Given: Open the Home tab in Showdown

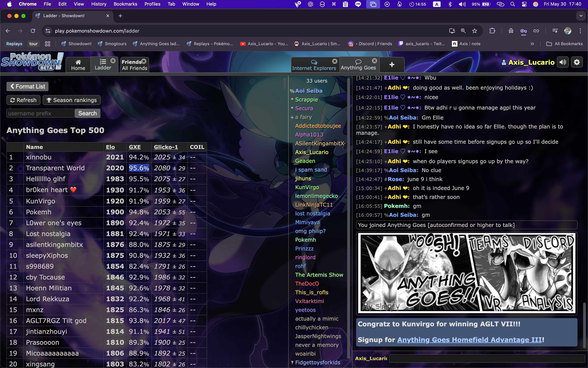Looking at the screenshot, I should pos(78,65).
